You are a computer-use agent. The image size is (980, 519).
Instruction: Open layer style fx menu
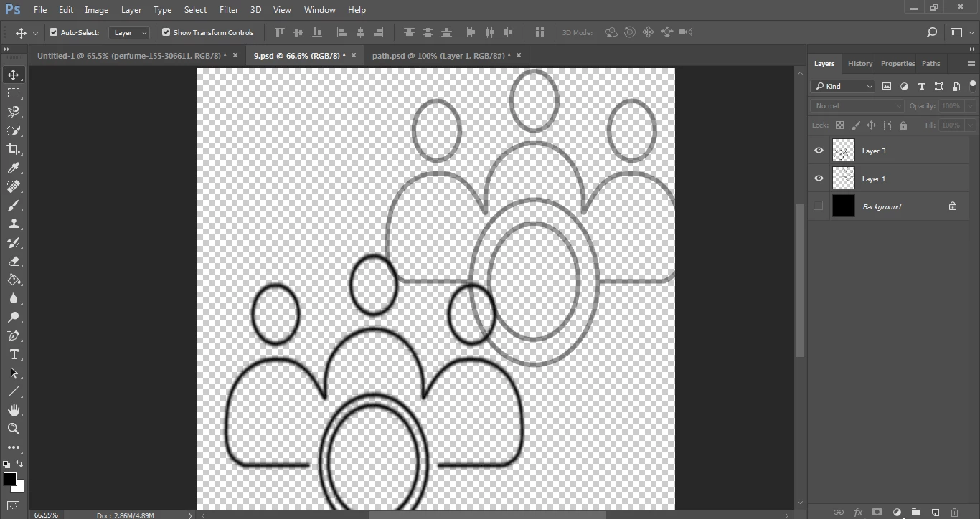point(857,512)
